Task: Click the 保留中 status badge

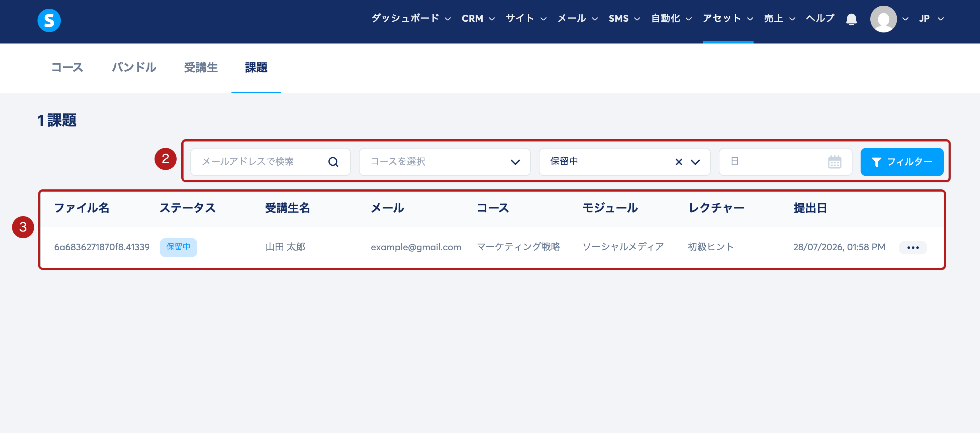Action: [178, 247]
